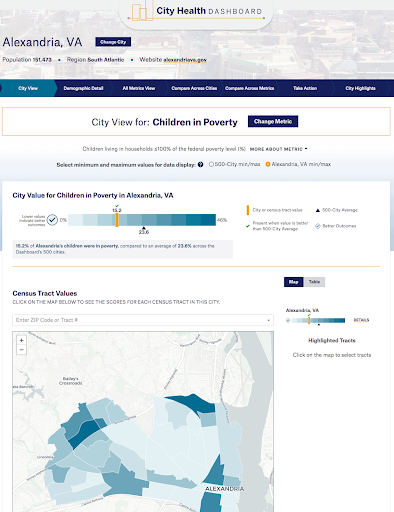The image size is (394, 512).
Task: Click the green better-than-average checkmark legend
Action: [x=248, y=226]
